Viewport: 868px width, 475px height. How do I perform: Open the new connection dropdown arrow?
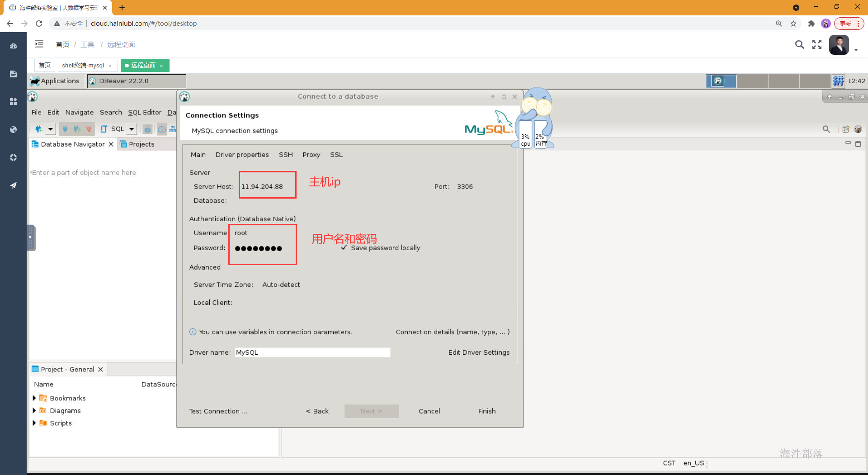click(x=51, y=129)
